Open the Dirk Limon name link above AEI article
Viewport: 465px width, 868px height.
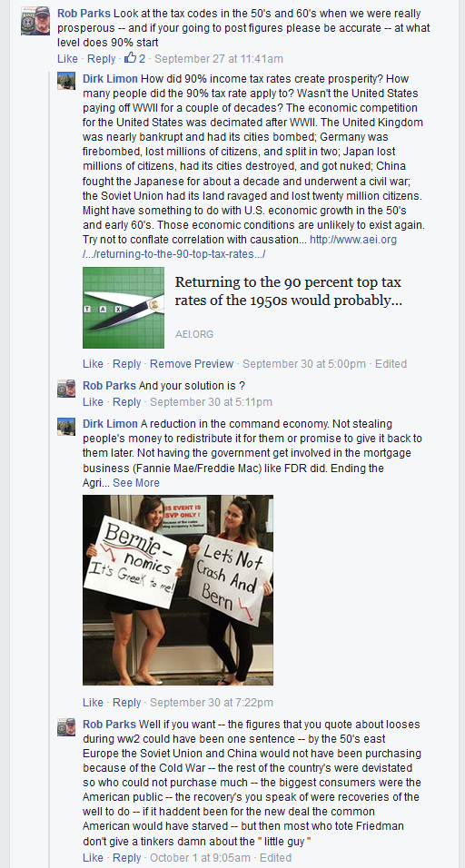click(x=110, y=79)
